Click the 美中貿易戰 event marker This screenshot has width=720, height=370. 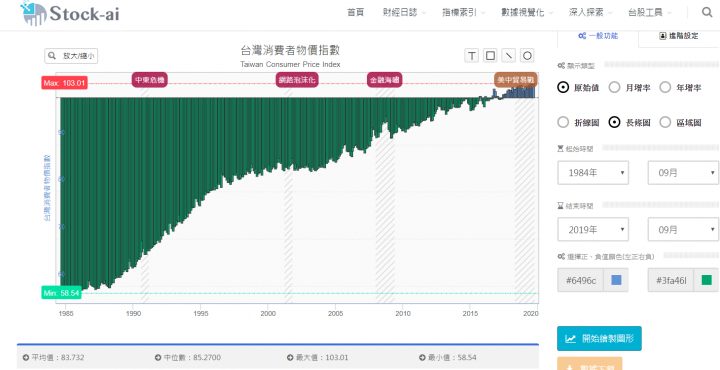point(516,80)
